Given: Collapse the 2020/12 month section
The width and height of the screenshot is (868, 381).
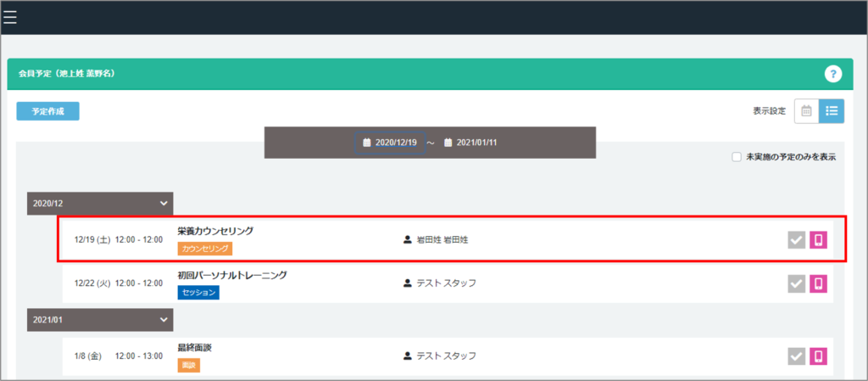Looking at the screenshot, I should point(100,204).
